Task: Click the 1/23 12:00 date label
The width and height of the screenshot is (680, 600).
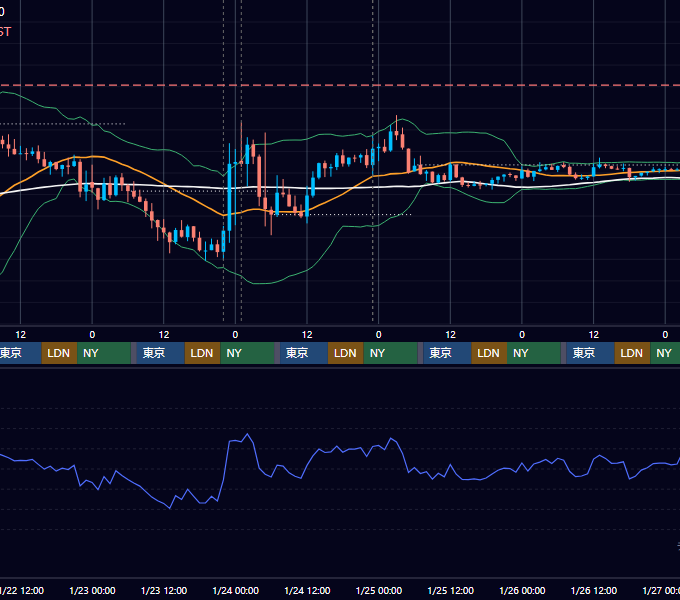Action: [x=164, y=590]
